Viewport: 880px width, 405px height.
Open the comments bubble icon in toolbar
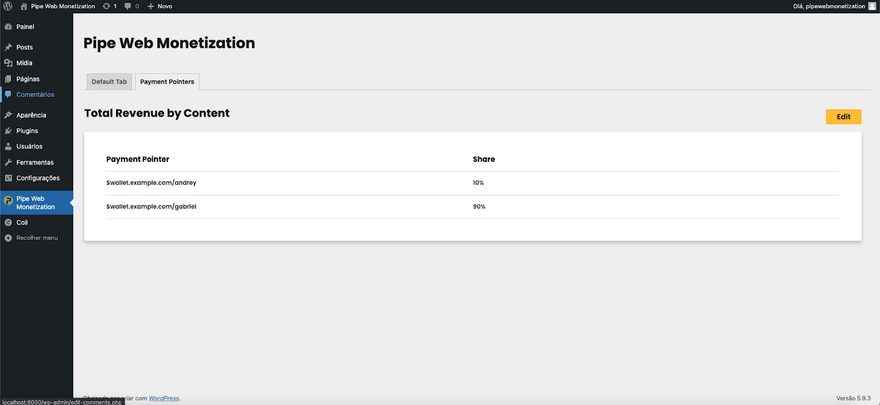(x=128, y=6)
